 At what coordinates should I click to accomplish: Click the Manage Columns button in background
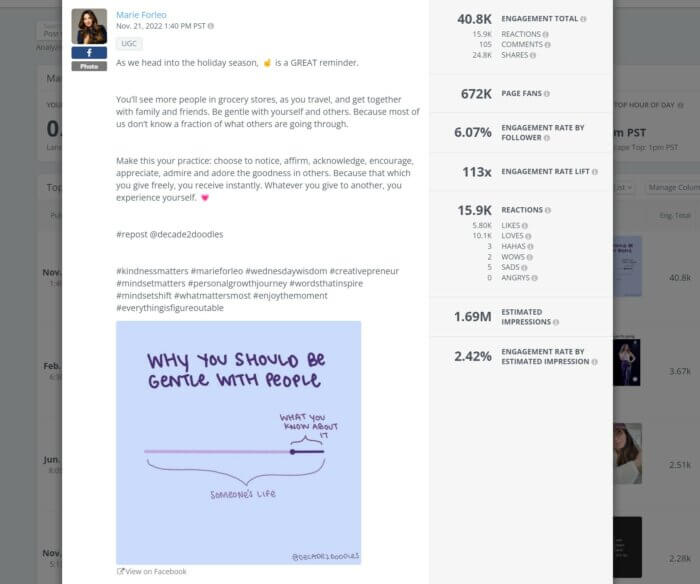point(673,188)
